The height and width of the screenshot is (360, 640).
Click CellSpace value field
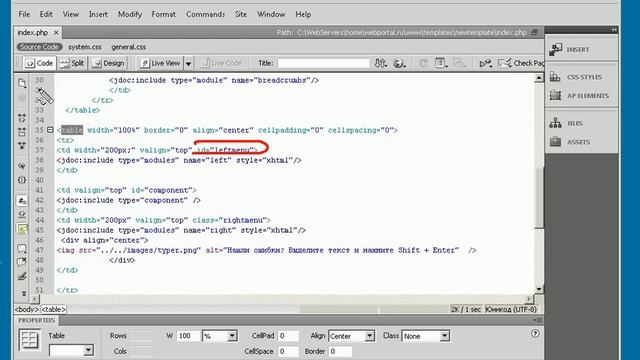point(288,351)
